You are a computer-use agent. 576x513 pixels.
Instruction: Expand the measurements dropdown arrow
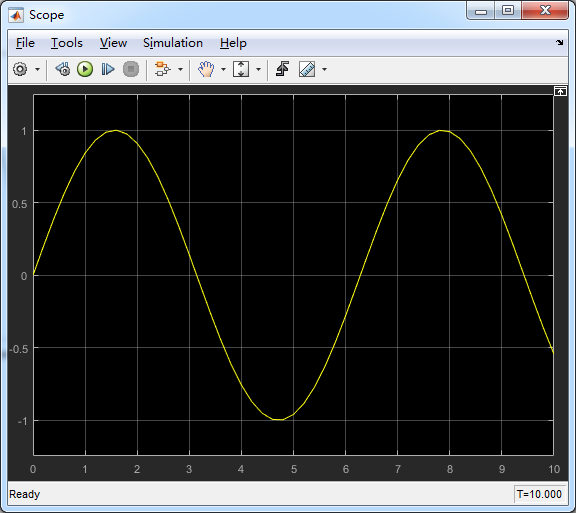tap(324, 69)
